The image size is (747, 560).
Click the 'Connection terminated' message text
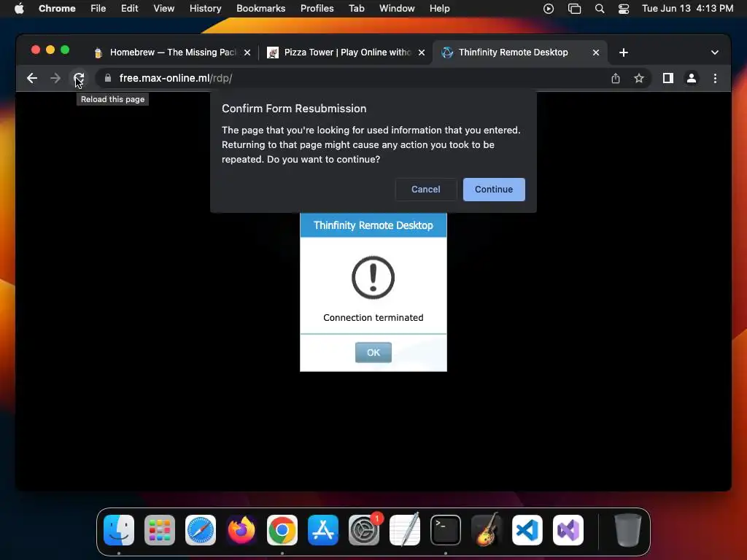[x=373, y=318]
